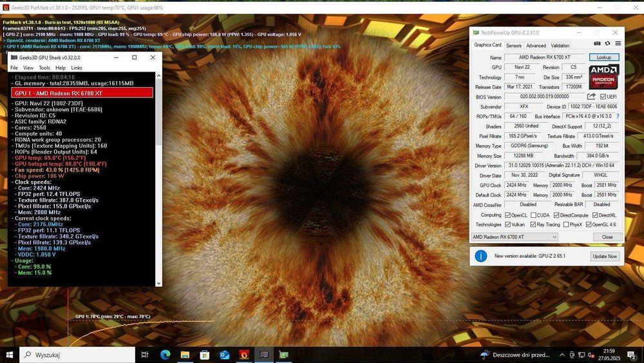Click the GPU Shark vertical scrollbar thumb

click(x=158, y=112)
